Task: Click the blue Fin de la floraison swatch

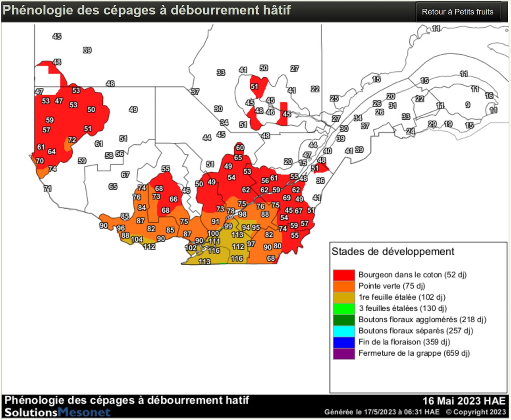Action: [x=343, y=342]
